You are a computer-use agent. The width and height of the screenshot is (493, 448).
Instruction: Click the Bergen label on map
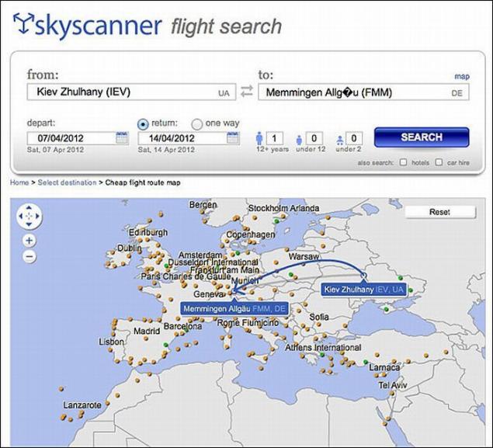203,205
